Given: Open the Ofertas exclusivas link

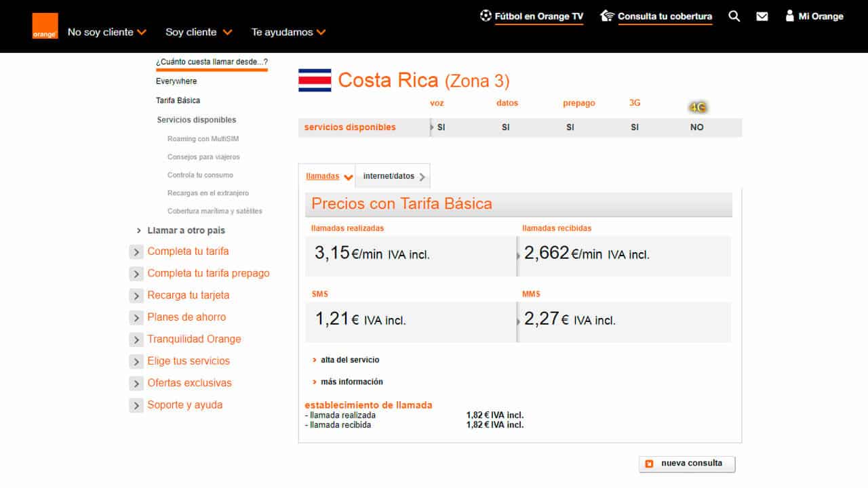Looking at the screenshot, I should tap(189, 383).
